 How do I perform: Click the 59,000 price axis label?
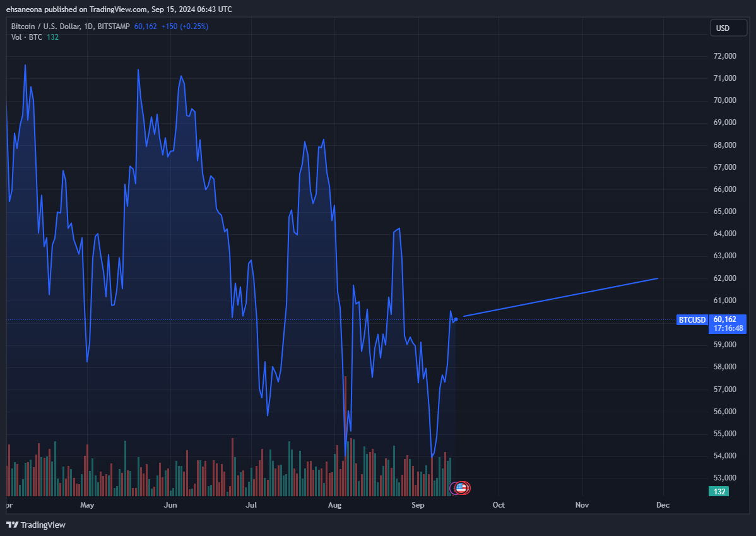tap(724, 345)
